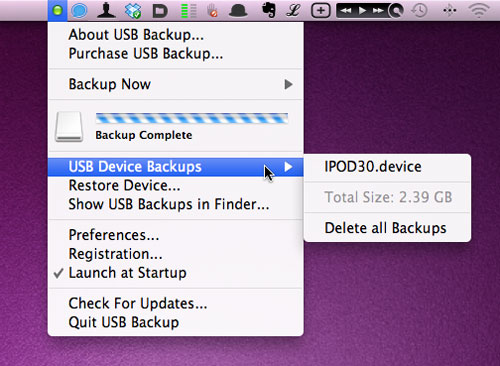This screenshot has height=366, width=500.
Task: Expand USB Device Backups submenu arrow
Action: pos(289,167)
